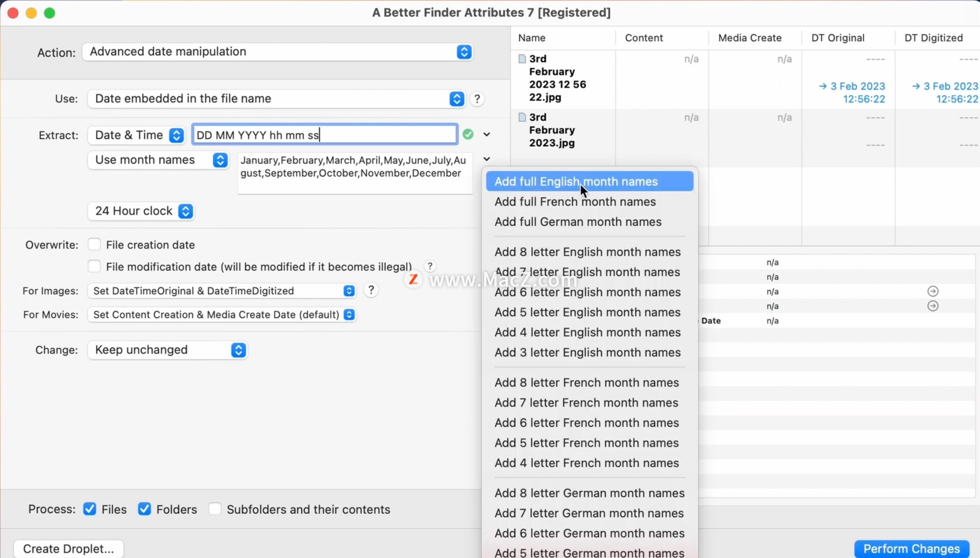Viewport: 980px width, 558px height.
Task: Choose Add 4 letter English month names
Action: (x=590, y=332)
